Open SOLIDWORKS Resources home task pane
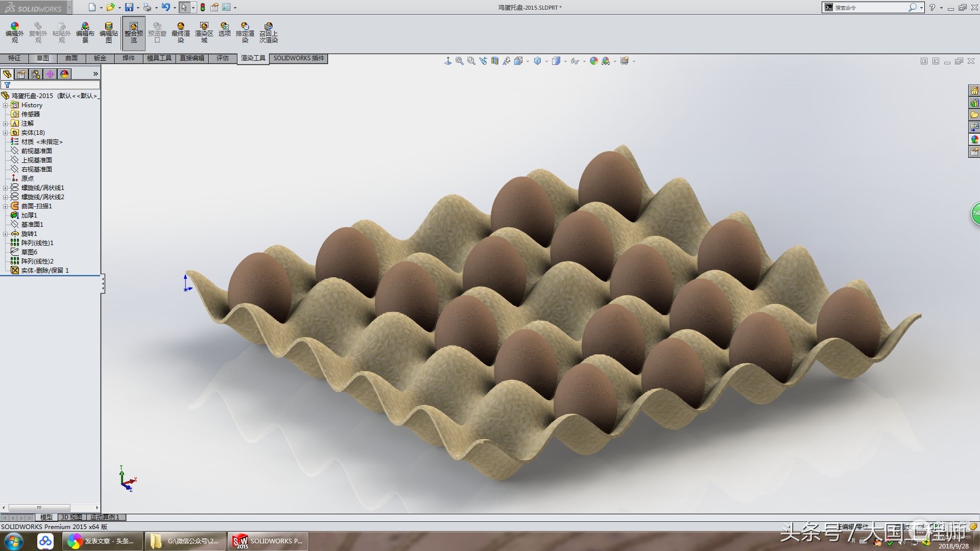 pos(974,91)
